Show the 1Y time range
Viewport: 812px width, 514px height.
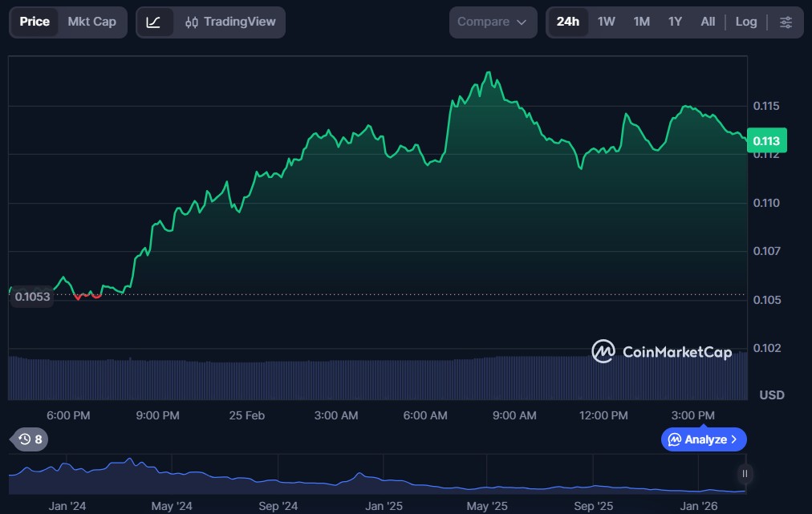pos(675,22)
